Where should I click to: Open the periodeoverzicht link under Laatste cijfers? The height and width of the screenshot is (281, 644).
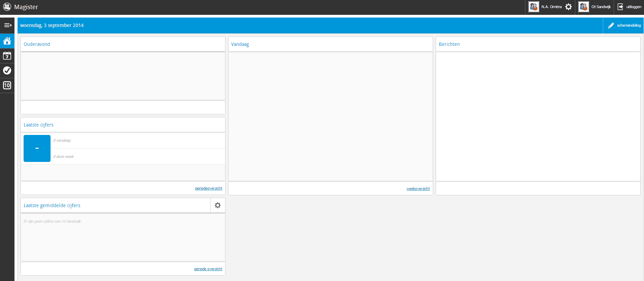pos(209,188)
